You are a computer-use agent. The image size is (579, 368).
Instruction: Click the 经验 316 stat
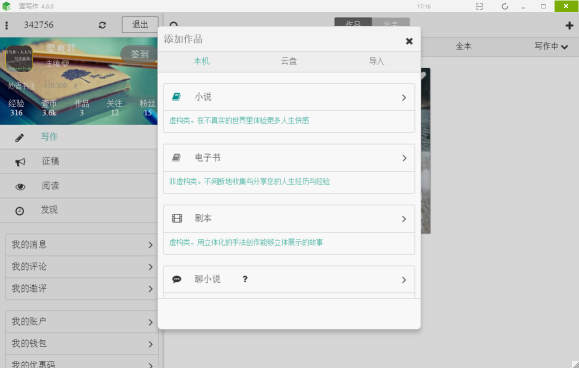(x=16, y=108)
